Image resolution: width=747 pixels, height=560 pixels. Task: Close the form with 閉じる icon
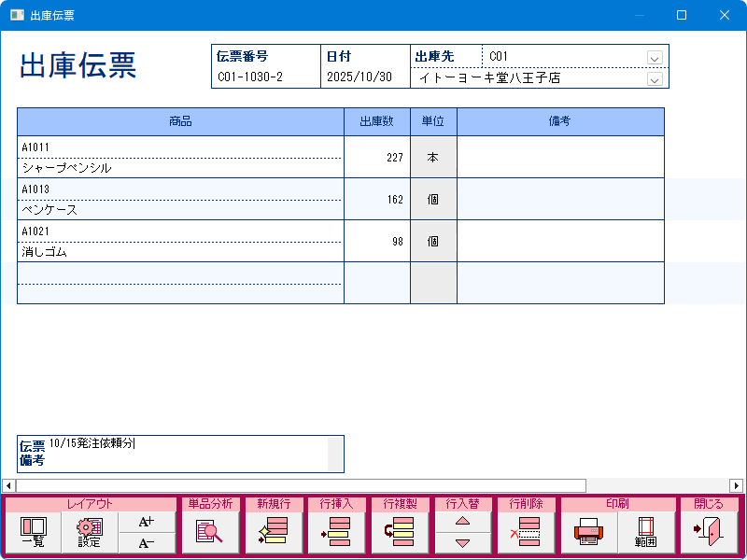(x=709, y=533)
